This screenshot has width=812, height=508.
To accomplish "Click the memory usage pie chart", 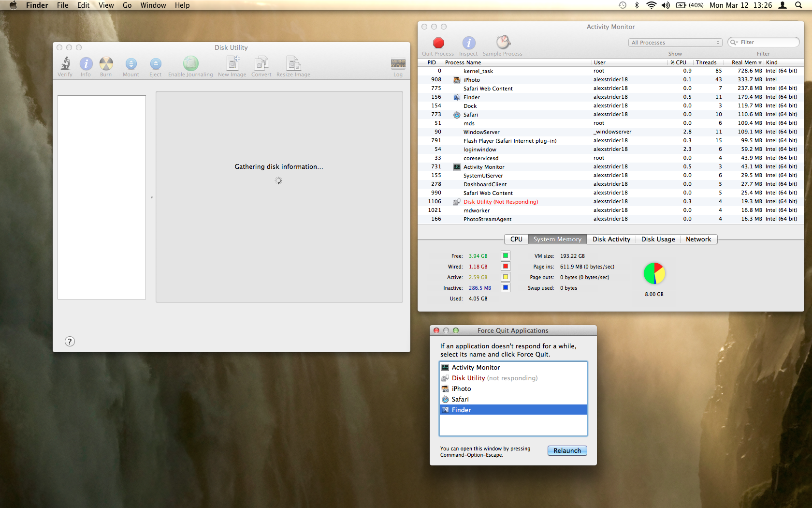I will point(654,273).
